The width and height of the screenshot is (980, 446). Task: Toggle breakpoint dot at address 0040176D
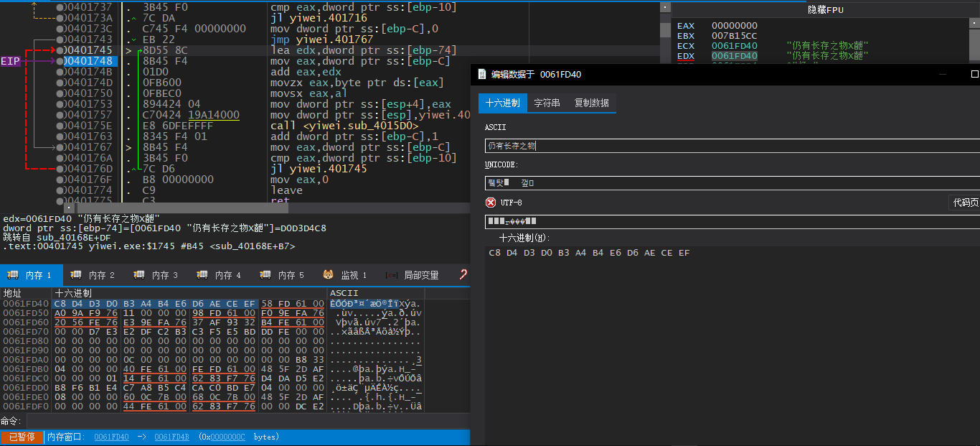(x=59, y=169)
